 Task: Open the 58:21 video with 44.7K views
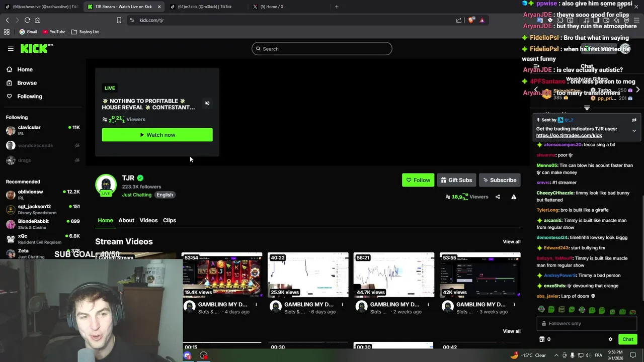(x=394, y=275)
